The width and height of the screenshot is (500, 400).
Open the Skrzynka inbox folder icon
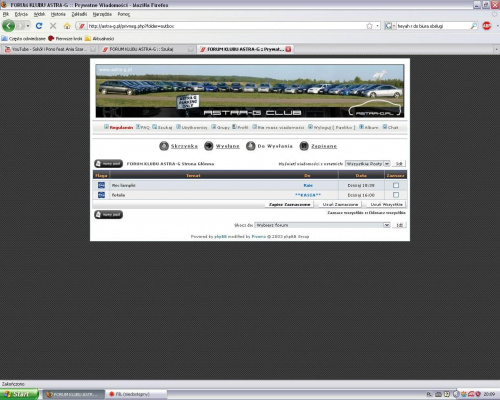(x=164, y=146)
